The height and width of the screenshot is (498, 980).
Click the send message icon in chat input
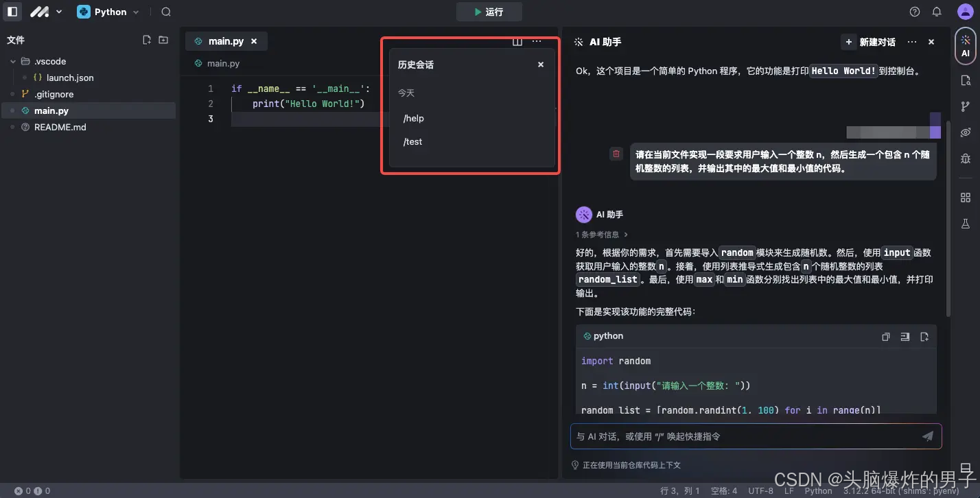point(928,436)
